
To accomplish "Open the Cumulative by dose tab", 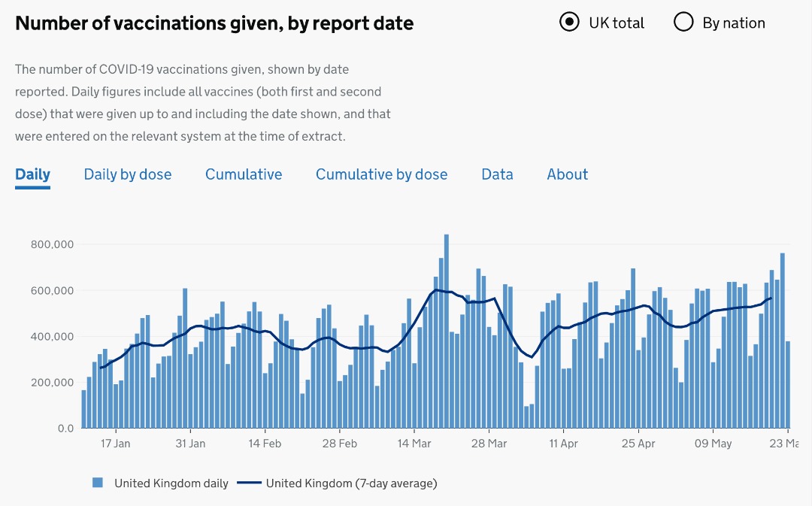I will tap(381, 174).
